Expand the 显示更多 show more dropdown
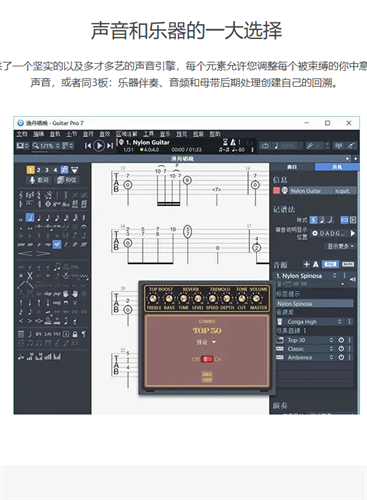Image resolution: width=367 pixels, height=500 pixels. 340,246
